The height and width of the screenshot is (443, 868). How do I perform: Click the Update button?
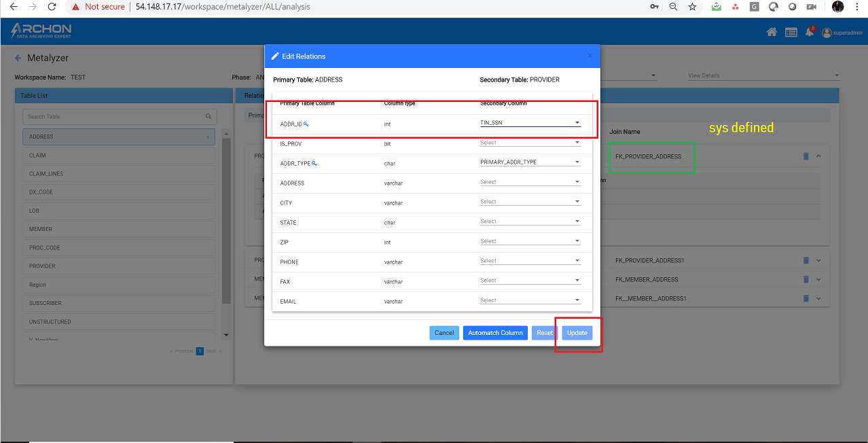[577, 333]
